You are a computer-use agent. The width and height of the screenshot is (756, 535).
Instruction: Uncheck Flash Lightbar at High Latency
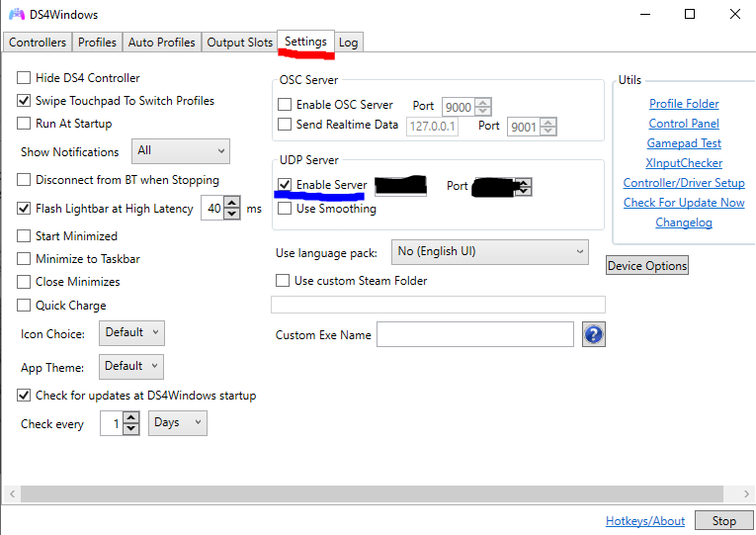point(24,208)
